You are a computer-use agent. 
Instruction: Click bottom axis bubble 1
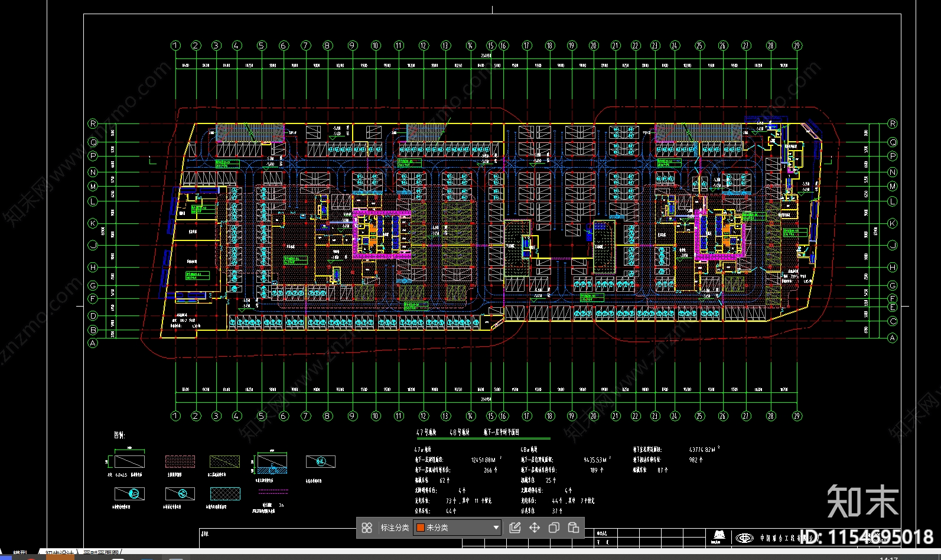coord(175,416)
